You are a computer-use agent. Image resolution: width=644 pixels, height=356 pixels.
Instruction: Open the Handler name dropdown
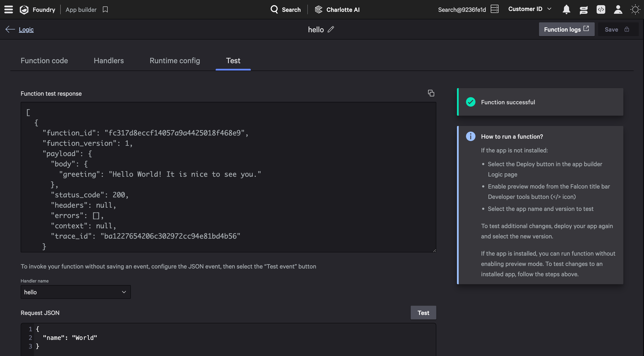coord(76,292)
